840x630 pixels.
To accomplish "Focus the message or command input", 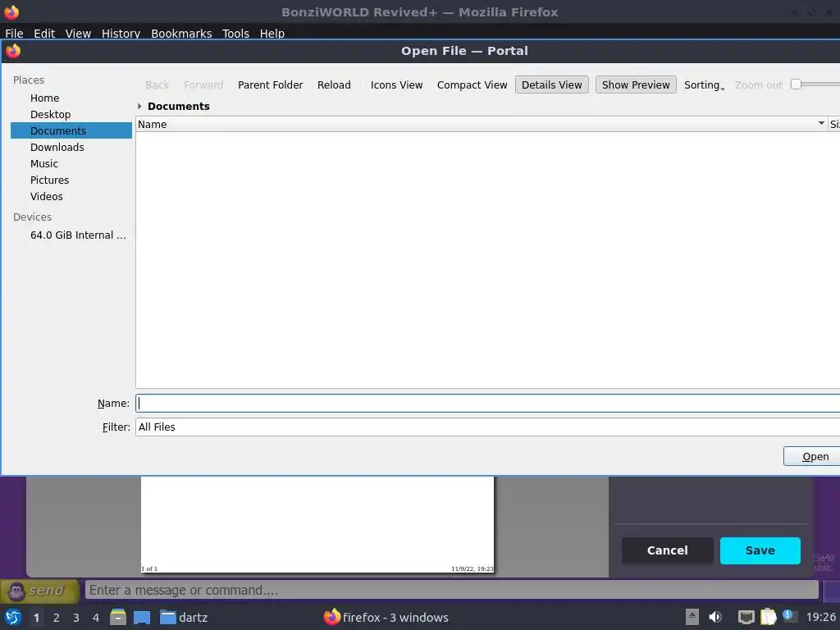I will [x=452, y=591].
